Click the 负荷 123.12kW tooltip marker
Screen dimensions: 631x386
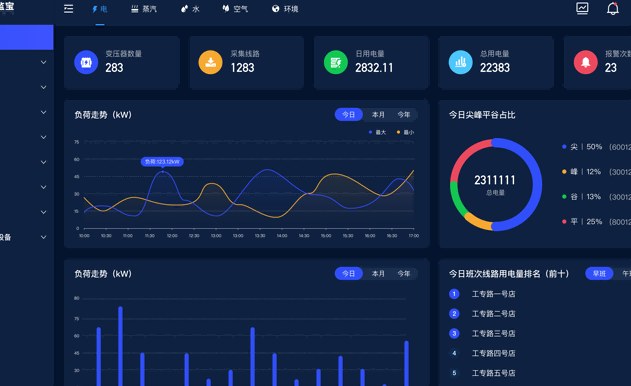162,162
